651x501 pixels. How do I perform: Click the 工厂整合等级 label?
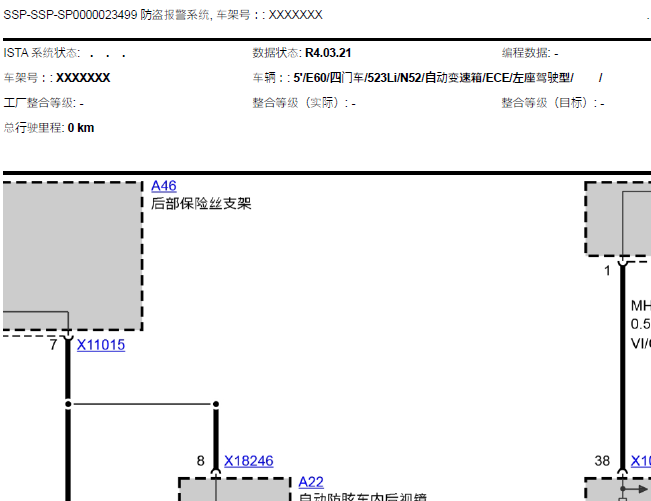(x=40, y=103)
